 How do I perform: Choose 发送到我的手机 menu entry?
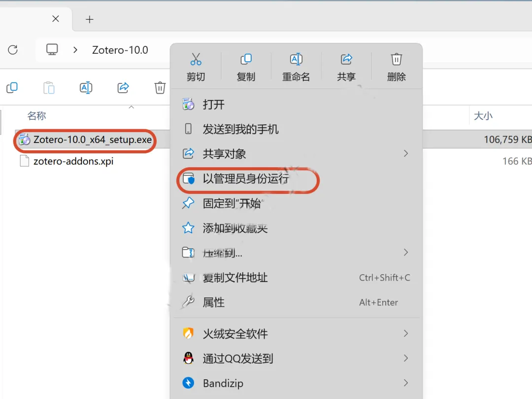tap(297, 129)
